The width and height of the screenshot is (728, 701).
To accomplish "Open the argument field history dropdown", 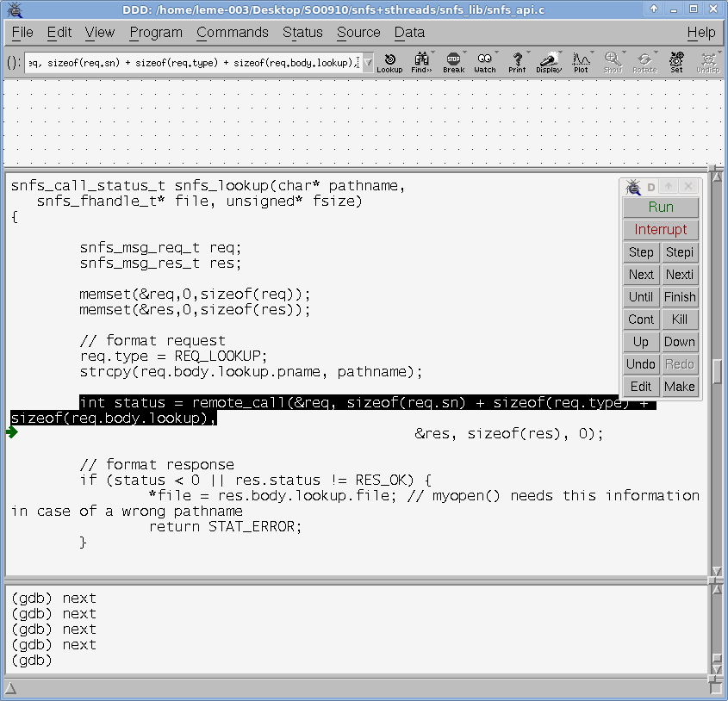I will (368, 63).
